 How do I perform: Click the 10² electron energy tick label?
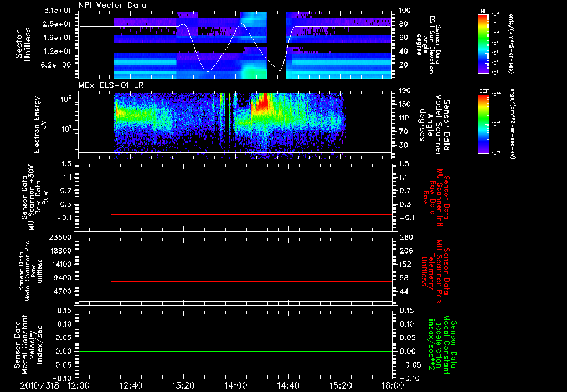(x=66, y=100)
